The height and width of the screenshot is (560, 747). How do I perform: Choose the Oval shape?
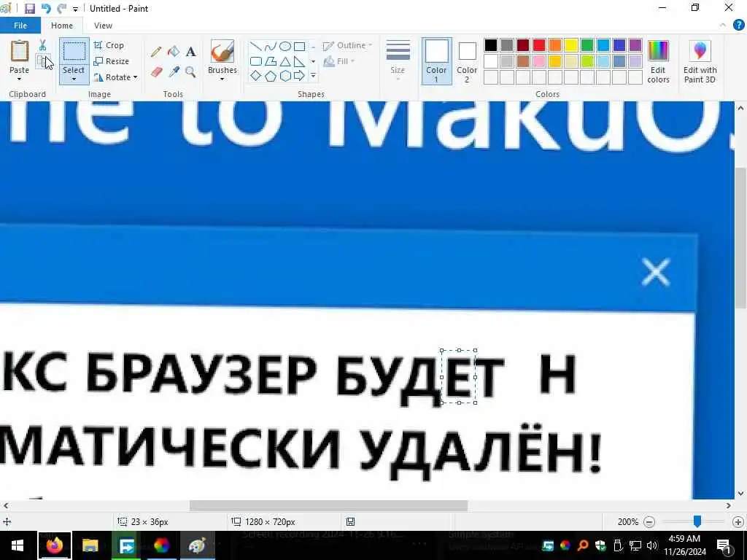(285, 46)
